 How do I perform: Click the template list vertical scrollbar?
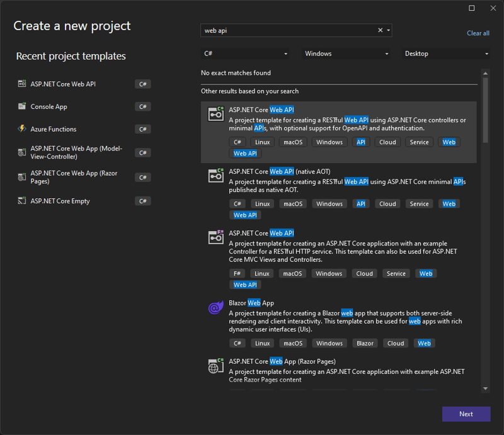pos(485,107)
